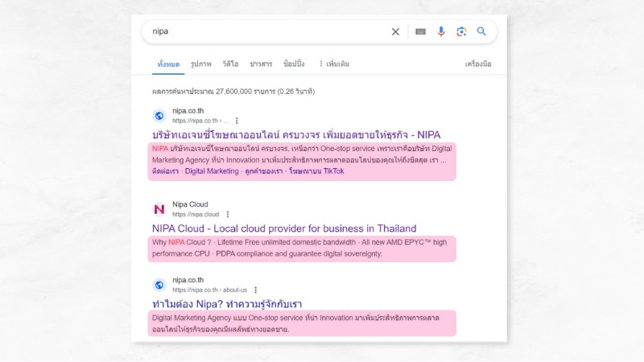Viewport: 644px width, 362px height.
Task: Click the globe favicon beside the about-us result
Action: [x=159, y=285]
